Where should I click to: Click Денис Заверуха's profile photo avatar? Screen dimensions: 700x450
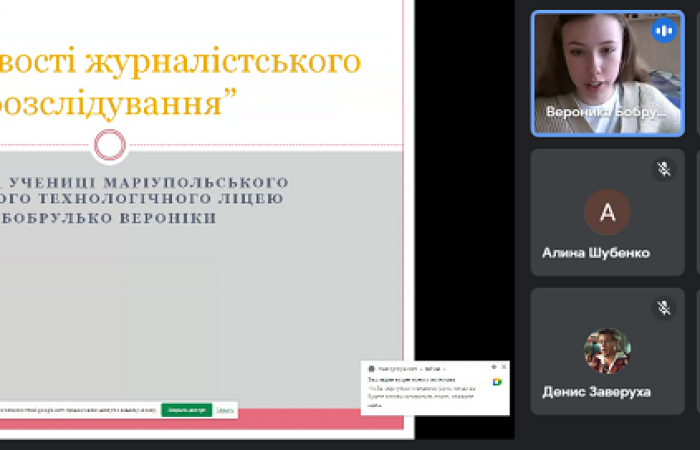607,351
